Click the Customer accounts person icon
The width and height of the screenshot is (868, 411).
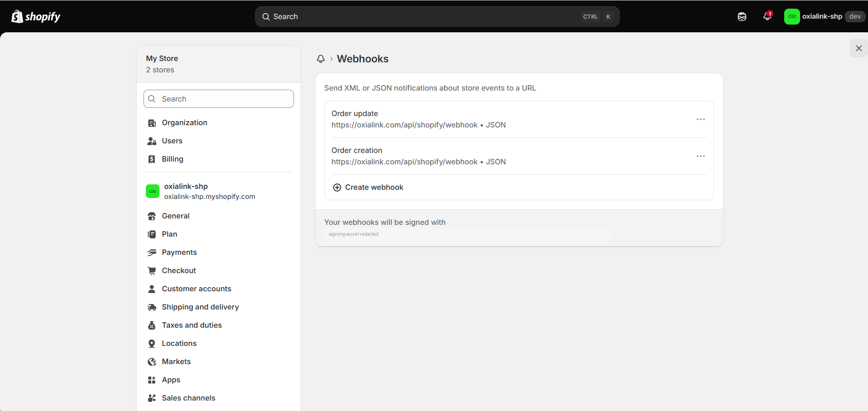152,289
